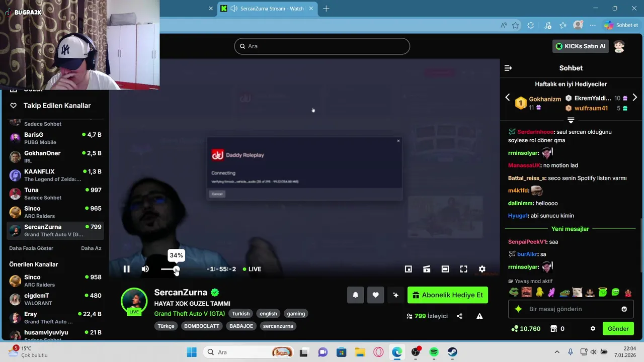Expand list with Daha Fazla Göster
This screenshot has width=644, height=362.
pyautogui.click(x=31, y=248)
